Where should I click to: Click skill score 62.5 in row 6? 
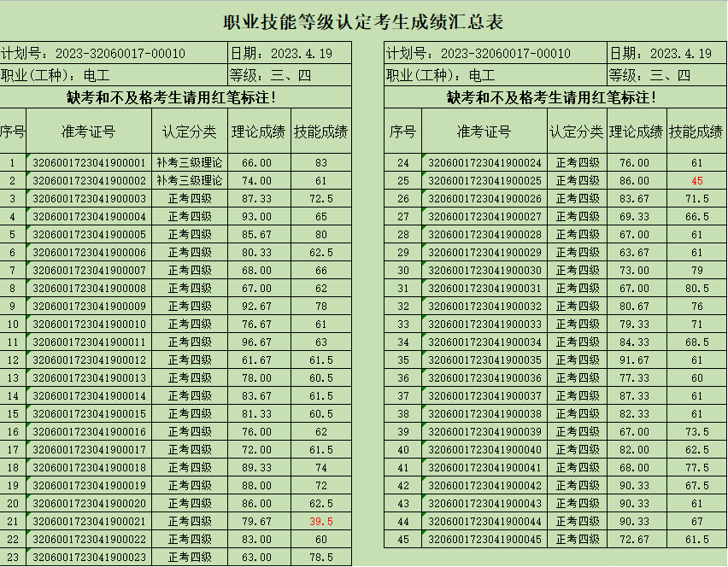(320, 253)
